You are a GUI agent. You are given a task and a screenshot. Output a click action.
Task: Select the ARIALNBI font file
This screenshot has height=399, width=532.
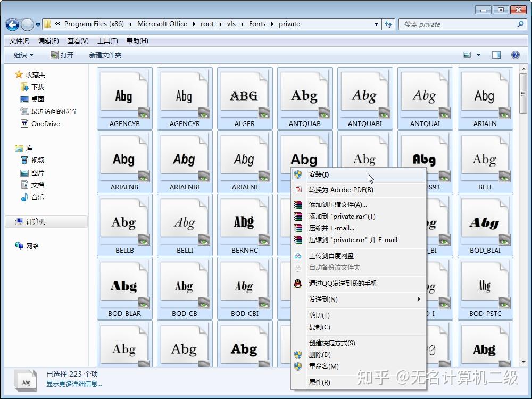tap(185, 162)
